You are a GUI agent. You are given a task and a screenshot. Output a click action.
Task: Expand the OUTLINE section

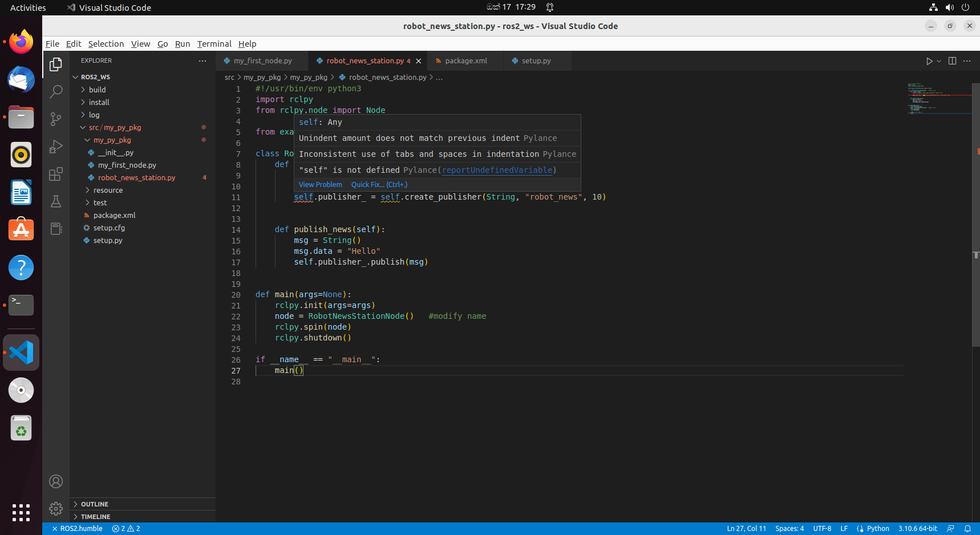(143, 504)
